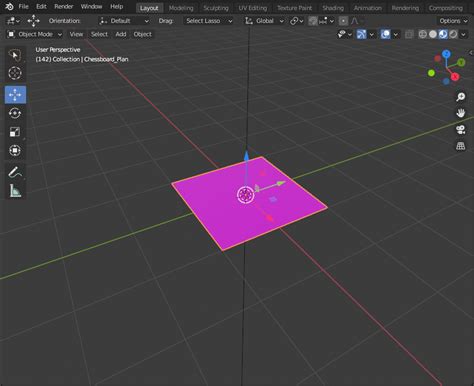Click the Add menu in viewport header
The width and height of the screenshot is (474, 386).
point(121,34)
